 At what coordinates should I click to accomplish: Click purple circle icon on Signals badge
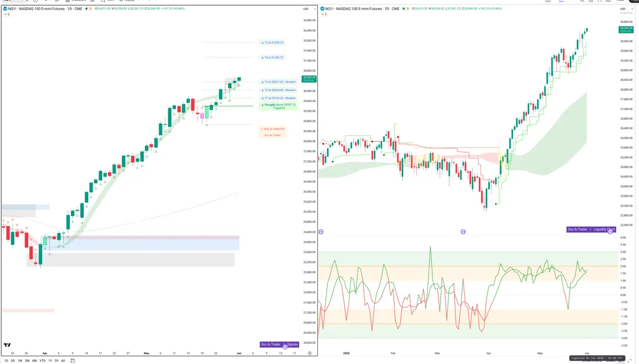pyautogui.click(x=285, y=346)
